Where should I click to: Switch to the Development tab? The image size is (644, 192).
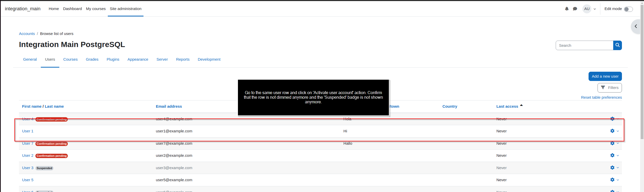click(x=209, y=59)
